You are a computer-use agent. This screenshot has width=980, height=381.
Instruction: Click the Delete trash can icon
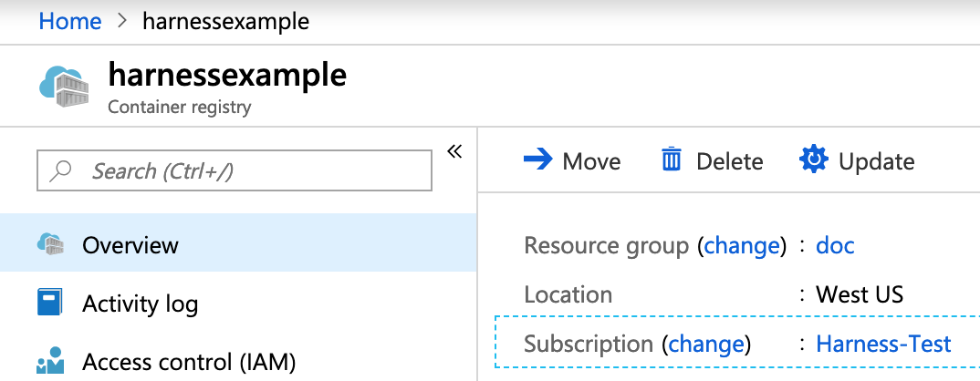click(x=672, y=160)
